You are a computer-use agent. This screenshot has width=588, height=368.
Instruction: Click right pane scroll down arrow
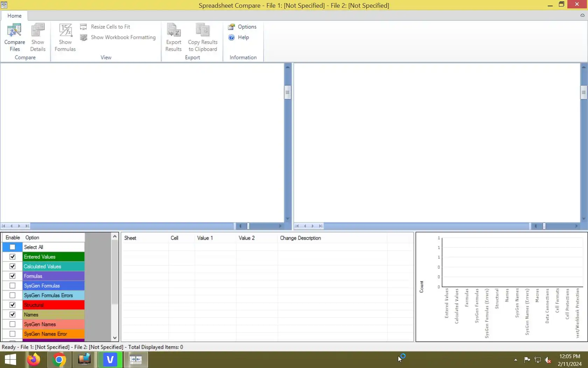[583, 219]
